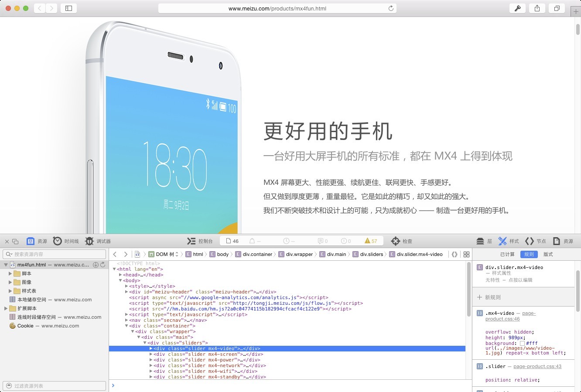581x392 pixels.
Task: Focus the 过滤资源列表 filter field
Action: click(55, 386)
